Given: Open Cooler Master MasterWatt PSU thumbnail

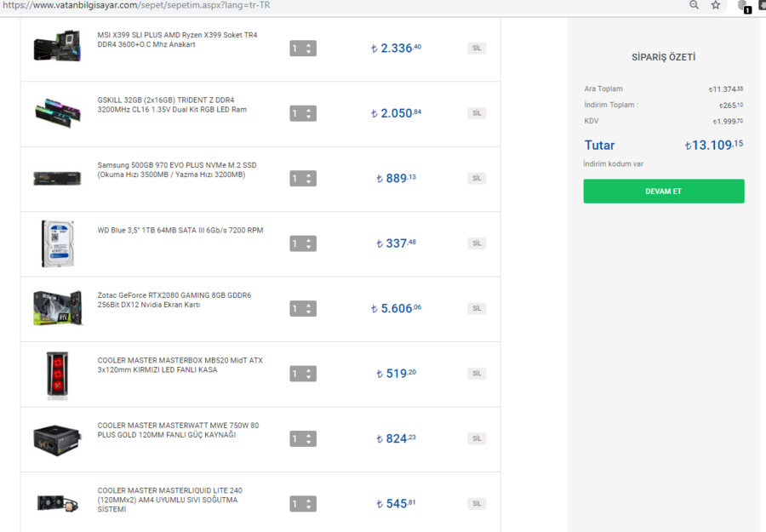Looking at the screenshot, I should click(57, 440).
